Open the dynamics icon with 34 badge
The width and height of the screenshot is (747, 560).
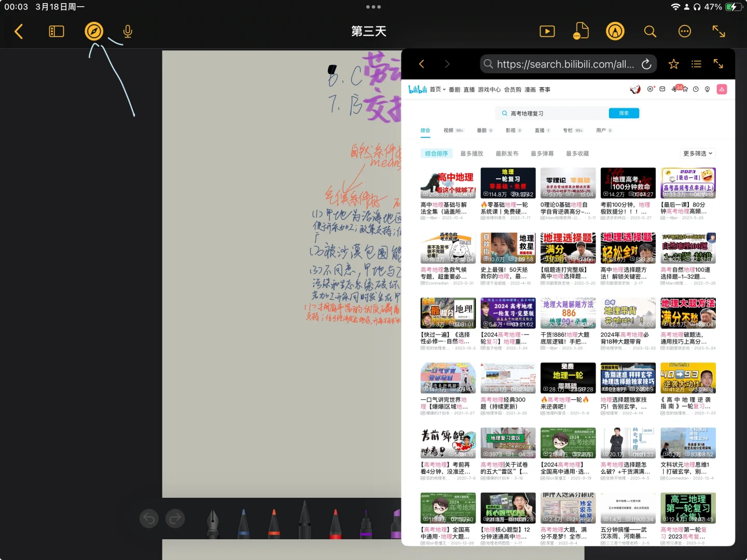(675, 89)
